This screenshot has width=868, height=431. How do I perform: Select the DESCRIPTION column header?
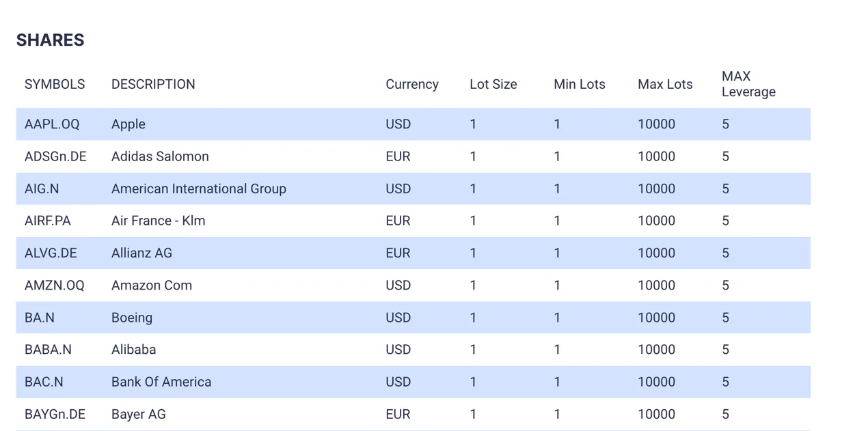click(153, 84)
